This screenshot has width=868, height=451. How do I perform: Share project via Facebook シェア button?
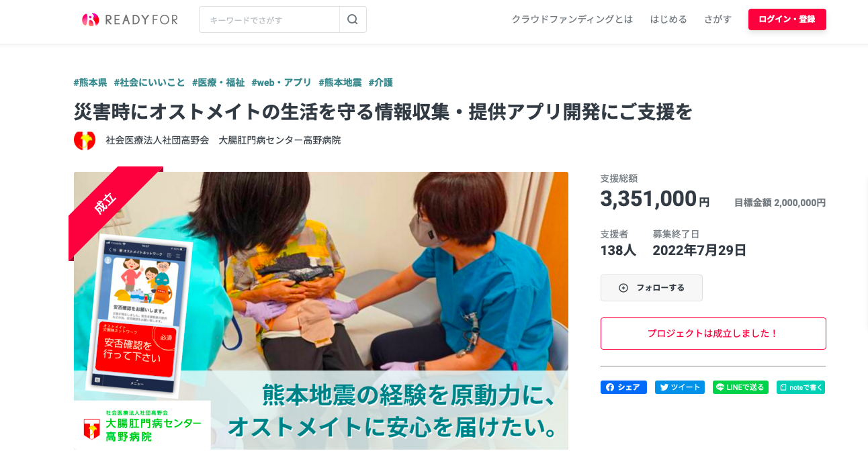point(623,387)
